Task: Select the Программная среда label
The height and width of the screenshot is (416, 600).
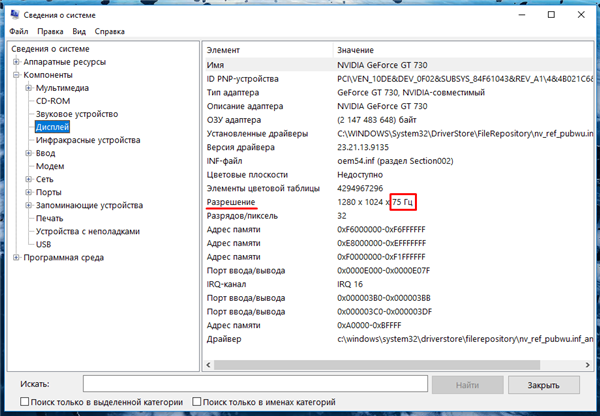Action: click(64, 257)
